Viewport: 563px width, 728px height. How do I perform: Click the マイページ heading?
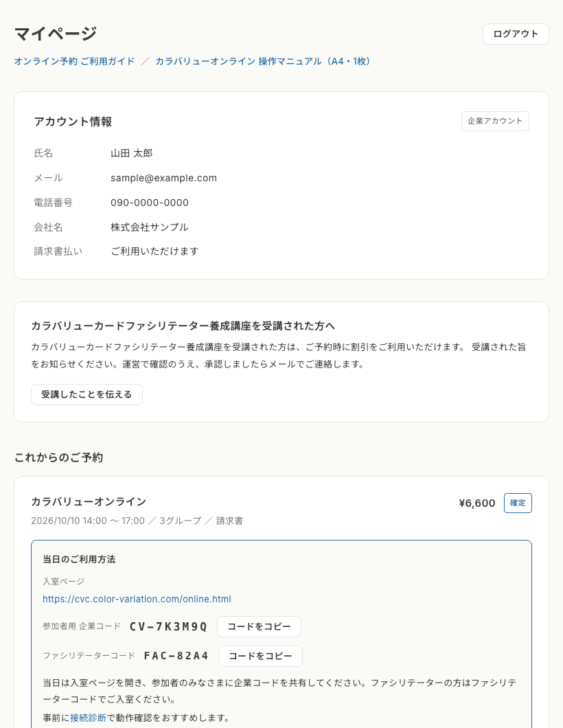point(56,34)
